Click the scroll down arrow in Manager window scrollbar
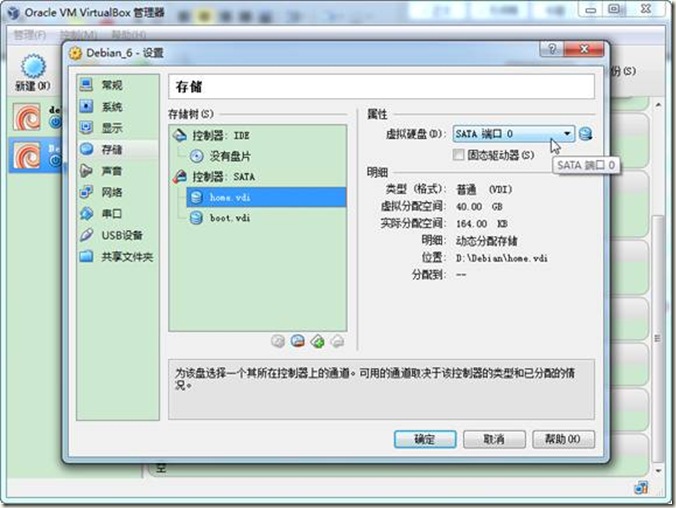Image resolution: width=676 pixels, height=508 pixels. click(658, 470)
